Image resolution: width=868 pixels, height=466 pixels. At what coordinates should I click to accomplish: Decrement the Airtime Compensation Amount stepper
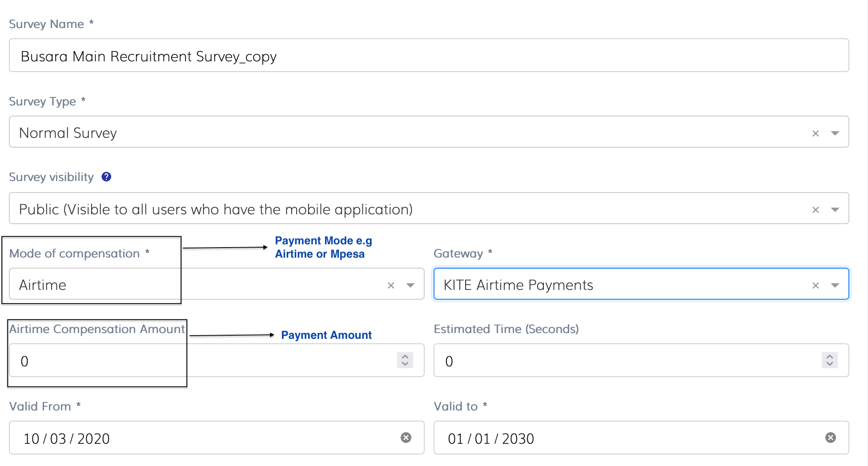coord(404,365)
